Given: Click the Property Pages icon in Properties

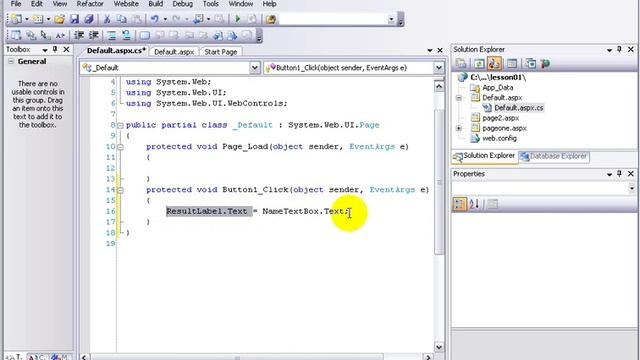Looking at the screenshot, I should (493, 204).
